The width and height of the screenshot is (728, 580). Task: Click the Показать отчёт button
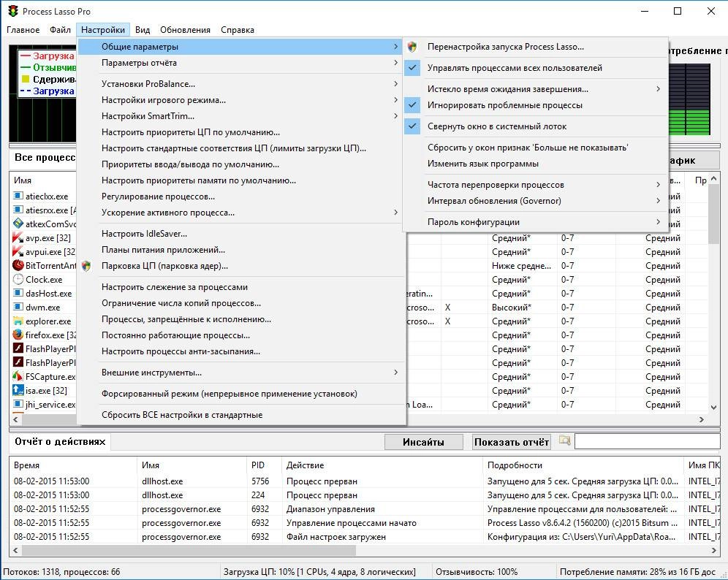tap(512, 442)
